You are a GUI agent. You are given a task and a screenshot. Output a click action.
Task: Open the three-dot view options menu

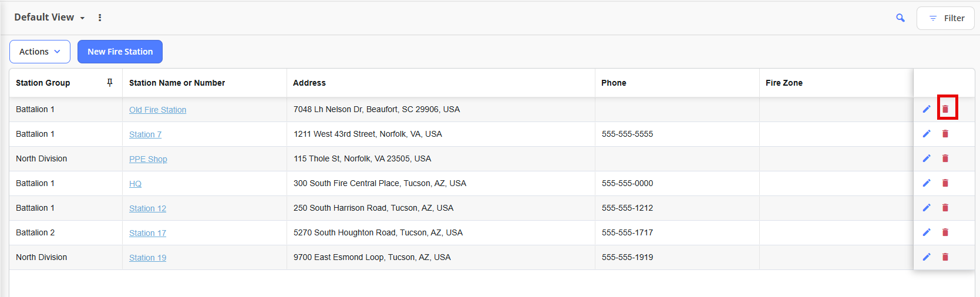(100, 18)
